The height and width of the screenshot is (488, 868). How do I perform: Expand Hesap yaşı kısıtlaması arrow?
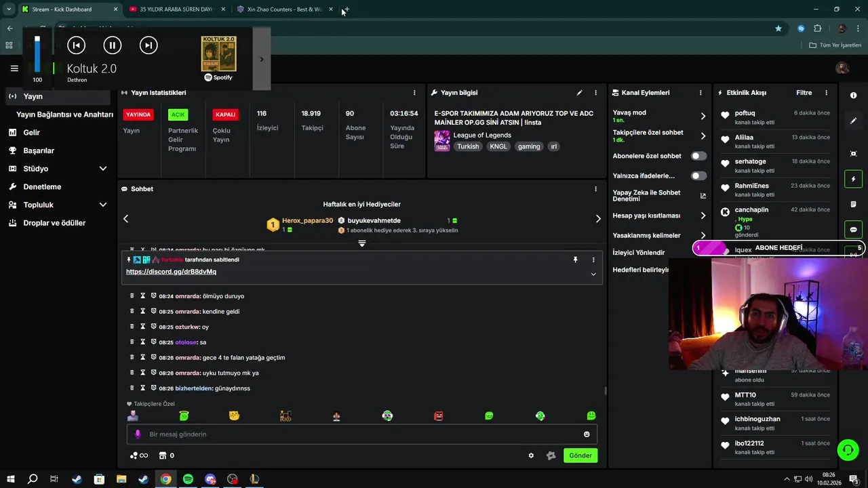pyautogui.click(x=703, y=216)
